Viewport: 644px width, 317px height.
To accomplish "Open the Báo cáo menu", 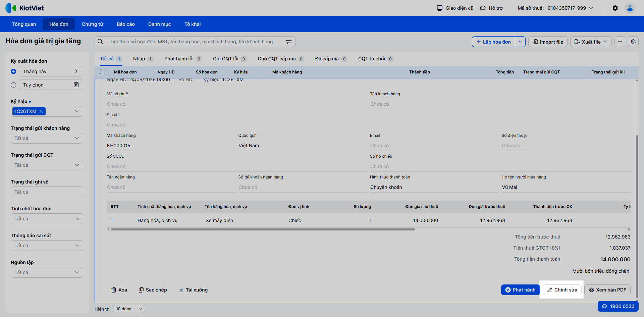I will pos(126,24).
